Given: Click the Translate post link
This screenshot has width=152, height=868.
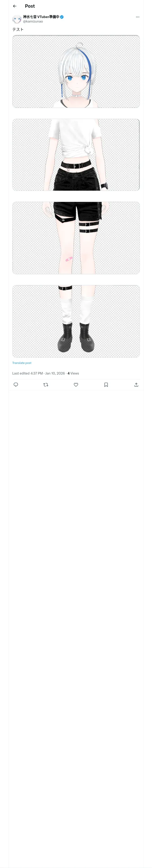Looking at the screenshot, I should [x=22, y=363].
